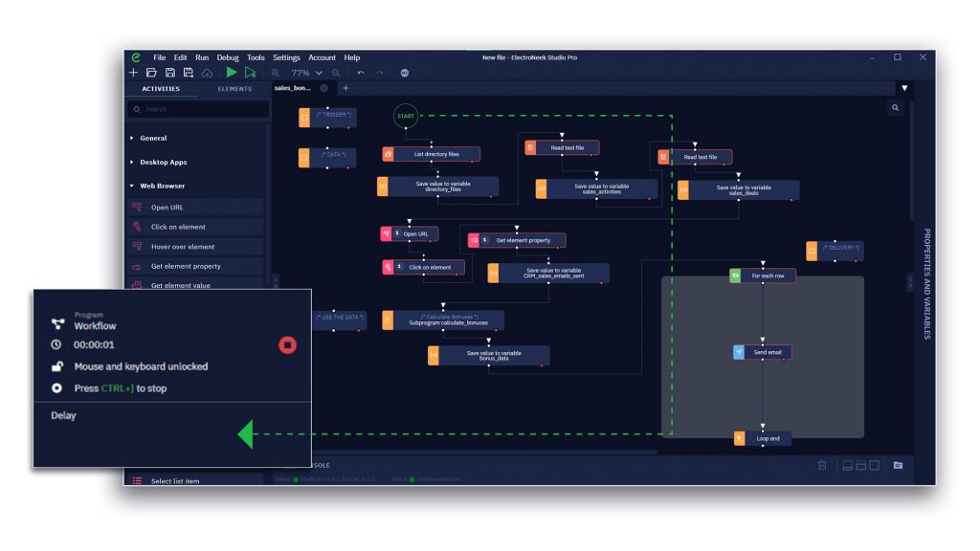
Task: Select the Send email block
Action: (x=763, y=352)
